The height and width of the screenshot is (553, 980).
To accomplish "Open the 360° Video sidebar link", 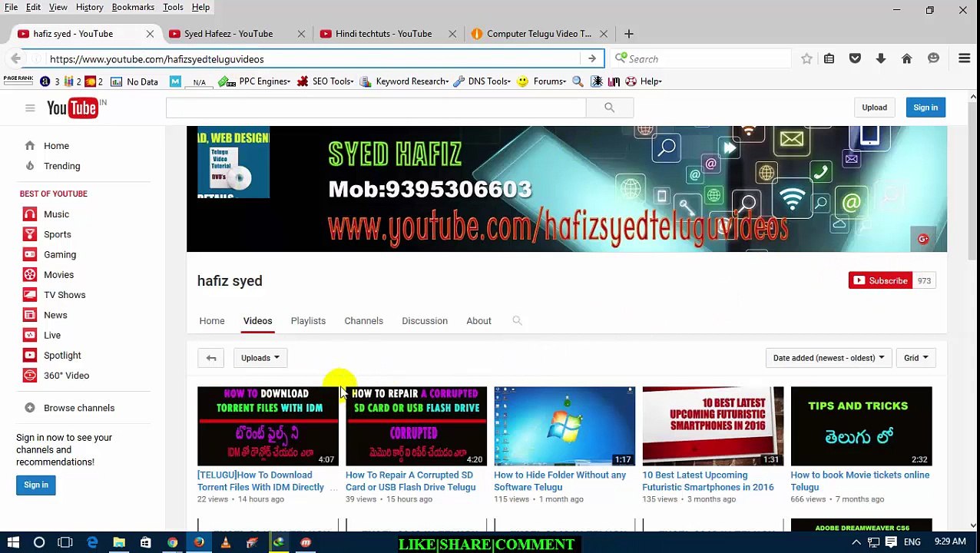I will click(x=66, y=376).
